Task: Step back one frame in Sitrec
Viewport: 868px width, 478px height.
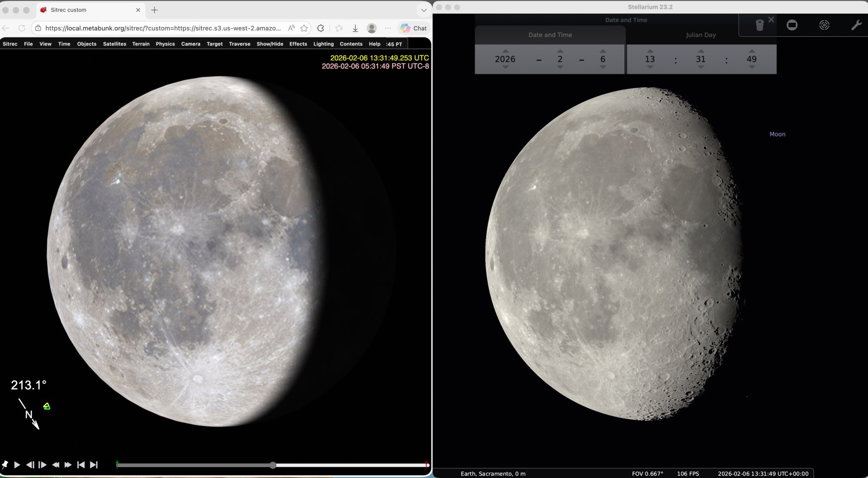Action: coord(30,465)
